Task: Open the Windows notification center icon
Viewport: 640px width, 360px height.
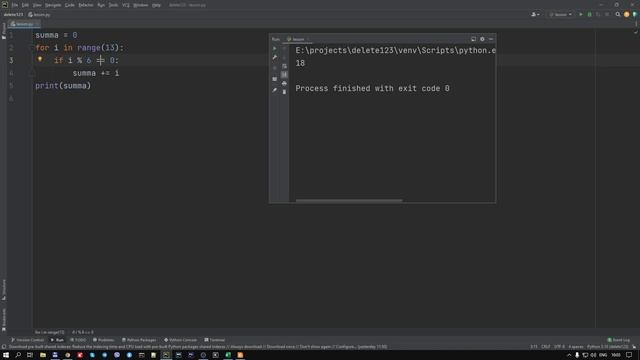Action: 629,355
